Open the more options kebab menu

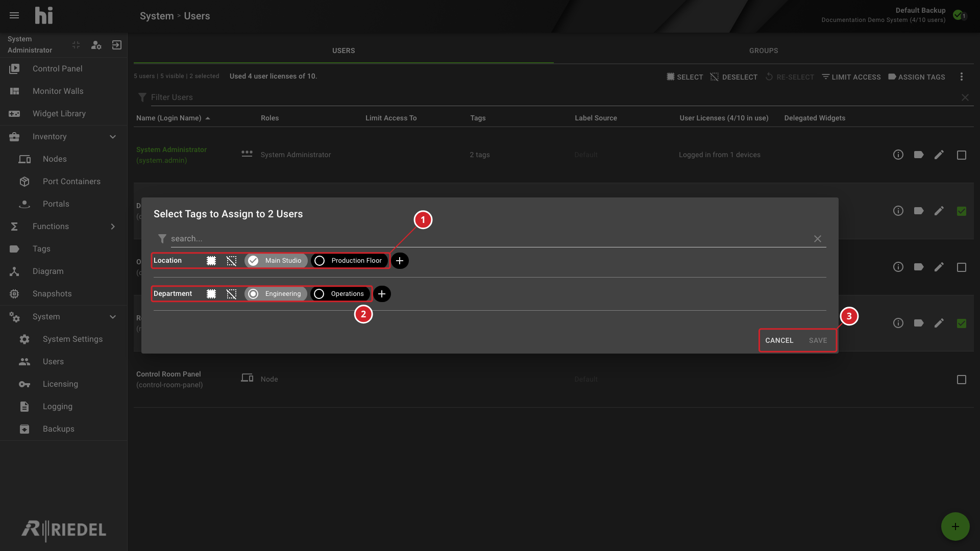[962, 77]
